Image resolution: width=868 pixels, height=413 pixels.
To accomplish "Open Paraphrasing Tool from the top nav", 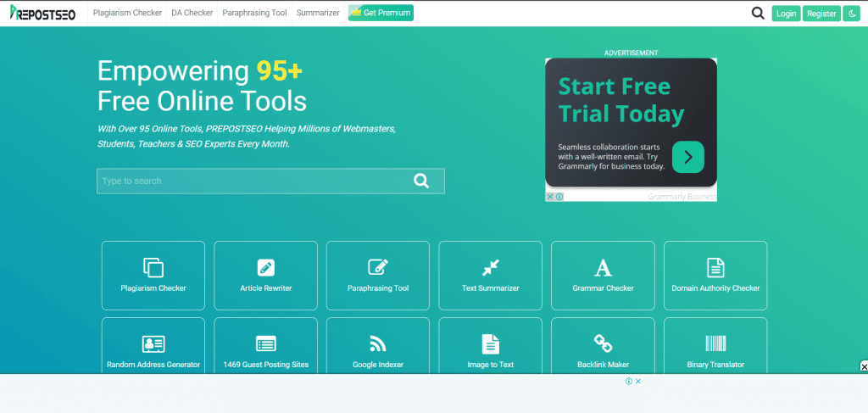I will pos(254,13).
